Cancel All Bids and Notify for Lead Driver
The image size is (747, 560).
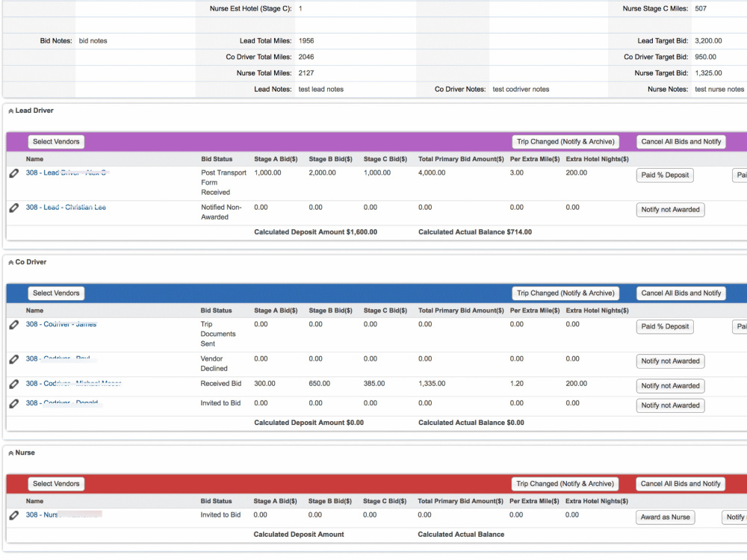coord(681,142)
